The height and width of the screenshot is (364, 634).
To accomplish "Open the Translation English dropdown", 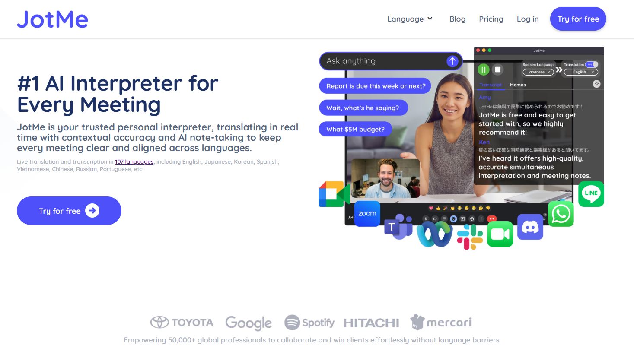I will 581,72.
